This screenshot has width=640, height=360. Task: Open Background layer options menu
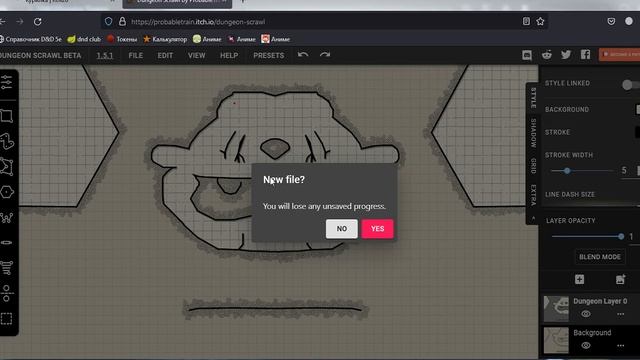pos(620,345)
